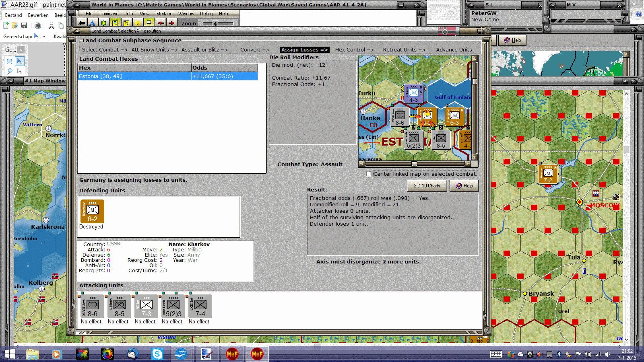Click the red right arrow toolbar icon

(171, 23)
